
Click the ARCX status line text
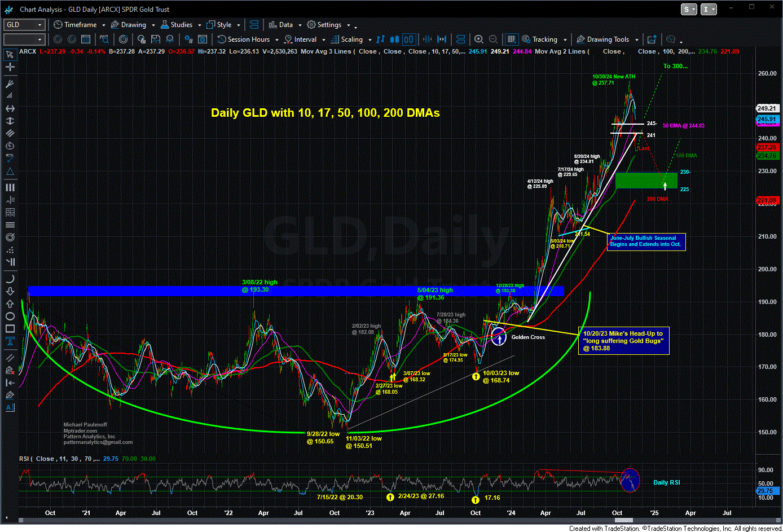click(28, 51)
